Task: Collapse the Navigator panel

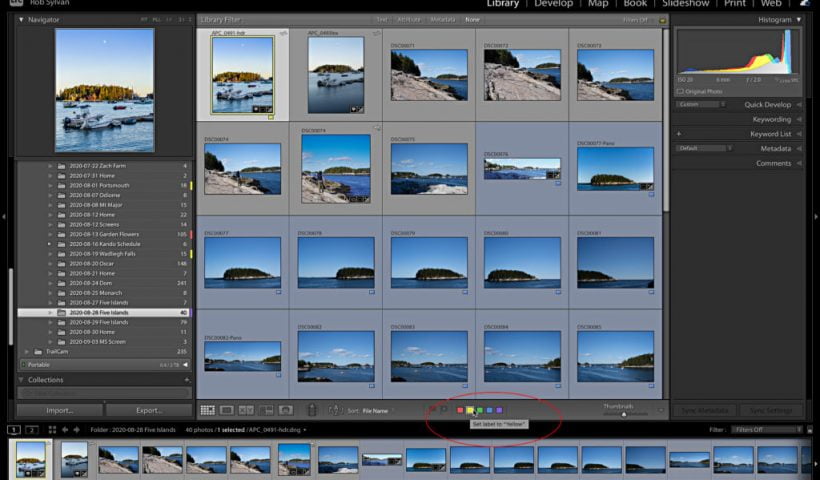Action: (22, 19)
